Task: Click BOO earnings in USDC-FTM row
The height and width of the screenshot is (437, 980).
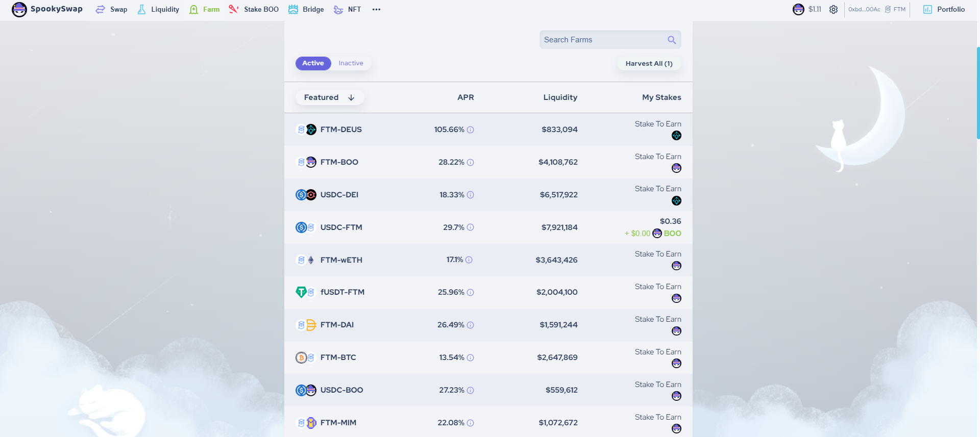Action: 653,234
